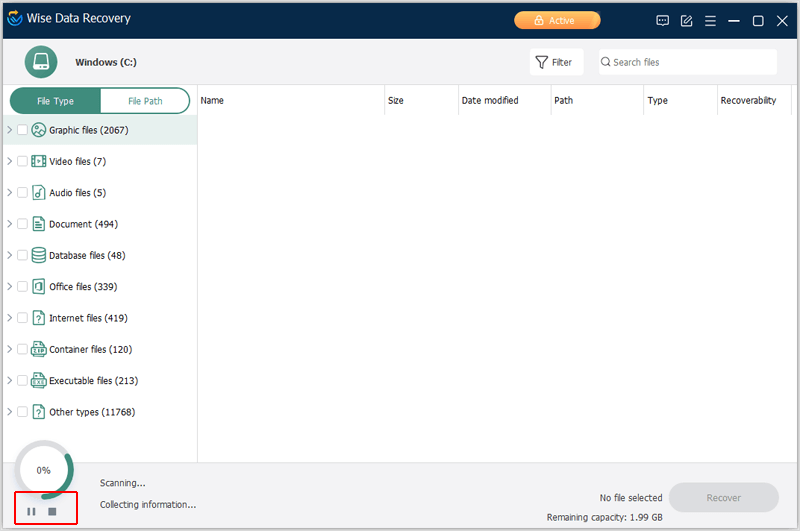Expand the Other types chevron

point(9,412)
